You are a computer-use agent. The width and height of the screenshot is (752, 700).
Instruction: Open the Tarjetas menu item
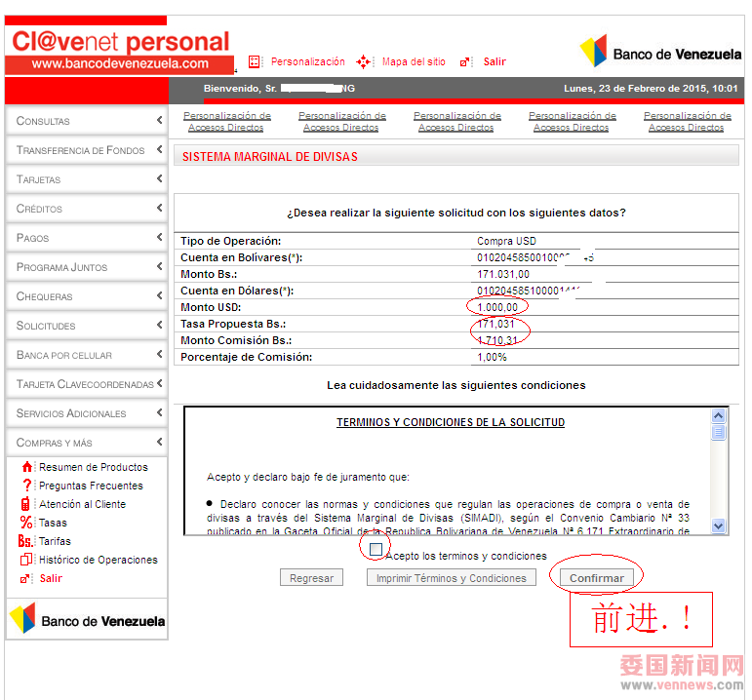tap(87, 179)
